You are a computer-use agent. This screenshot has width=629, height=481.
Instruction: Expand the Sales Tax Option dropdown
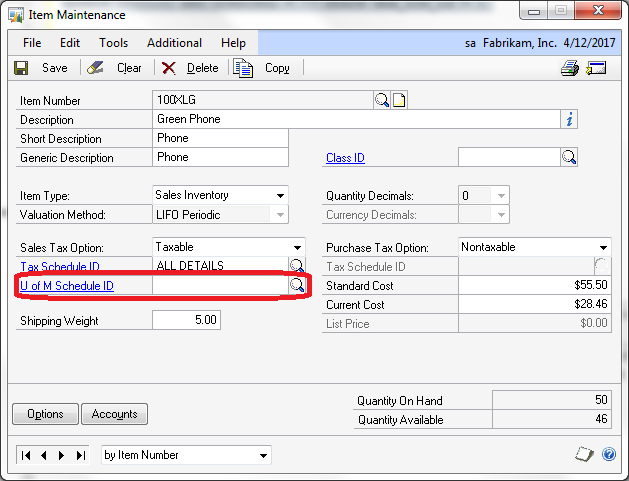tap(297, 247)
